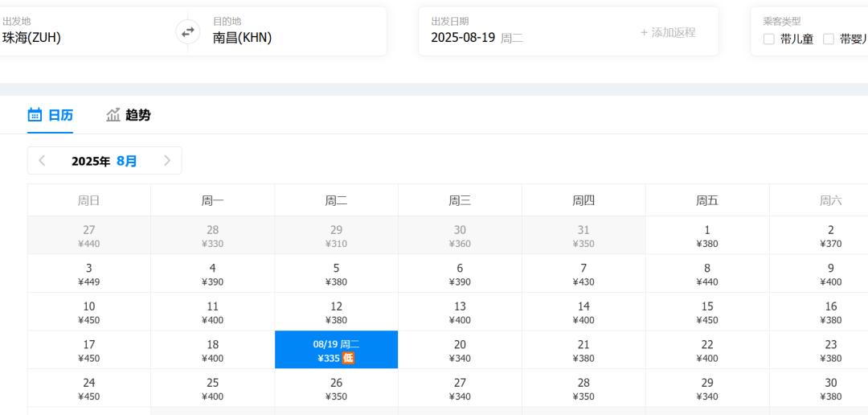This screenshot has width=868, height=415.
Task: Select the highlighted 08/19 周二 cell
Action: [x=336, y=350]
